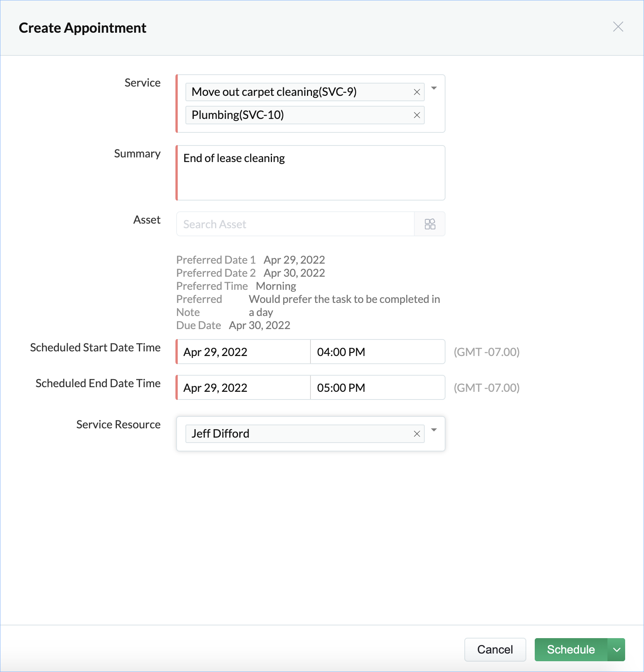Image resolution: width=644 pixels, height=672 pixels.
Task: Close the Create Appointment dialog
Action: pyautogui.click(x=618, y=27)
